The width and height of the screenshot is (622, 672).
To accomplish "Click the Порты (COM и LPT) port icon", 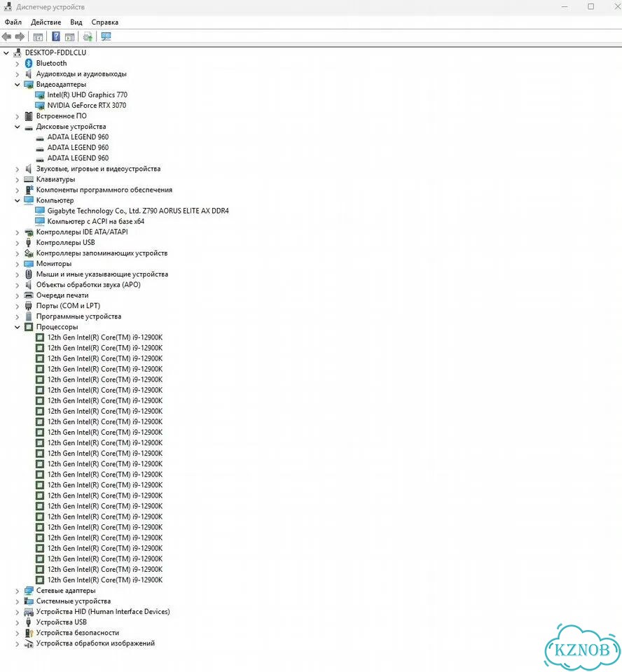I will coord(29,306).
